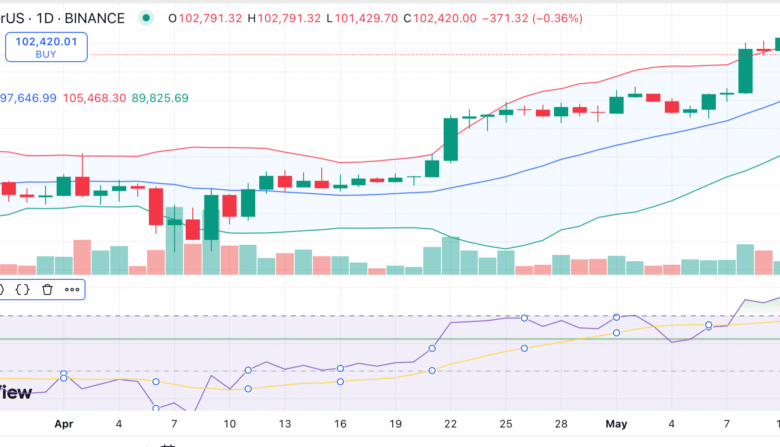Open indicator source code braces icon
780x447 pixels.
point(23,289)
